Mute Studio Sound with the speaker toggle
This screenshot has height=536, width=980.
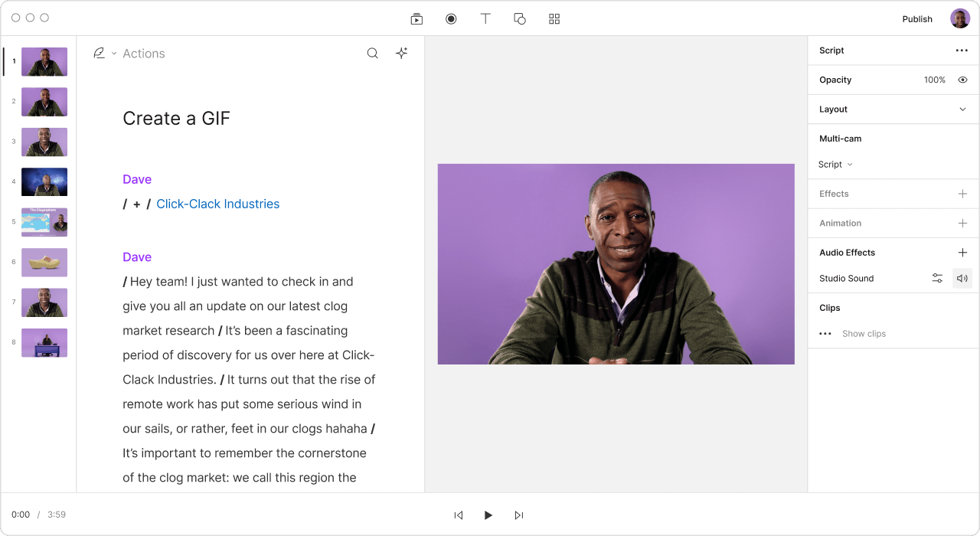(962, 278)
